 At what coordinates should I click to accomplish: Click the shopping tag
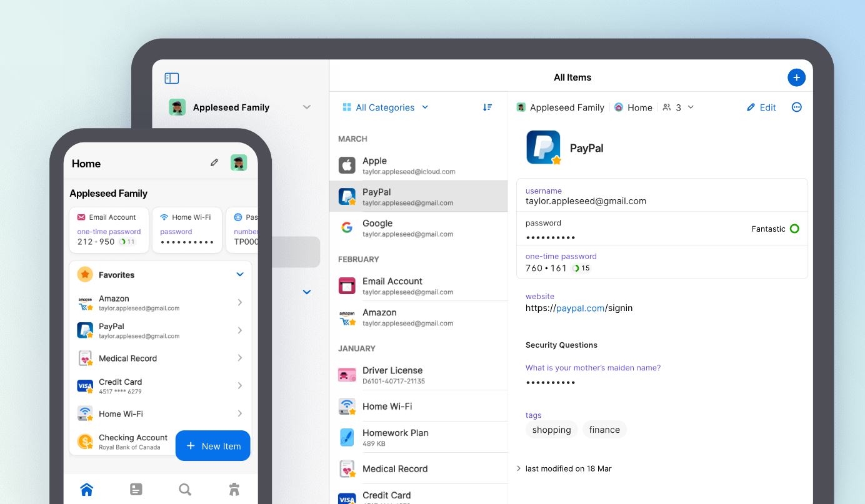point(552,430)
